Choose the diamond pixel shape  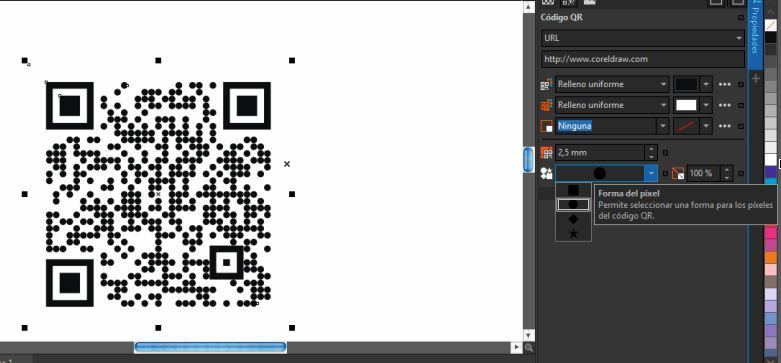coord(573,219)
